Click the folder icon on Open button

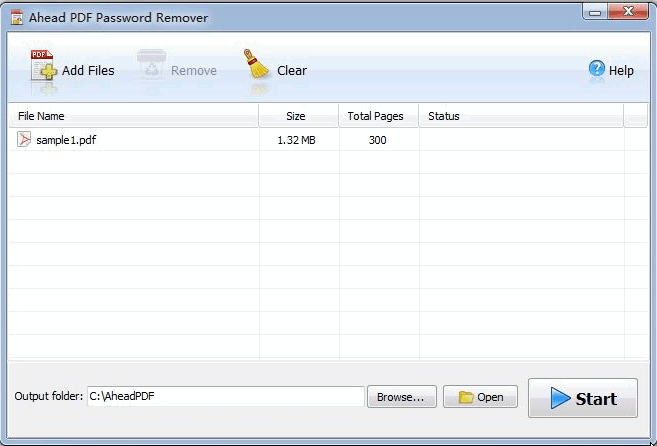(x=466, y=397)
